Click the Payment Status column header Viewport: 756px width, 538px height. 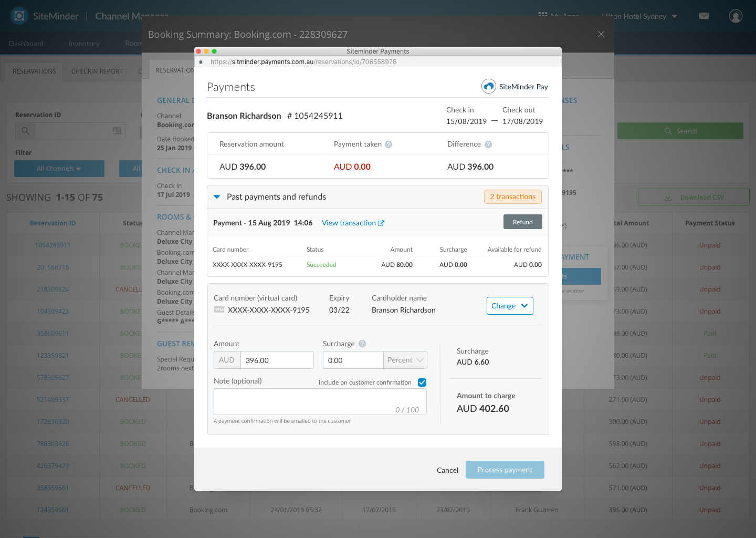tap(710, 223)
